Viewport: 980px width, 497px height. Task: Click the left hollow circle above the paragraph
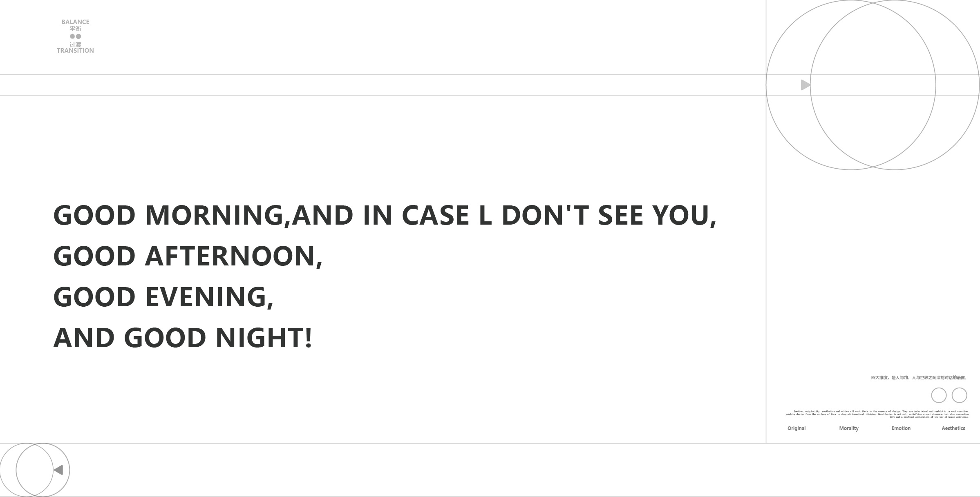(x=939, y=395)
